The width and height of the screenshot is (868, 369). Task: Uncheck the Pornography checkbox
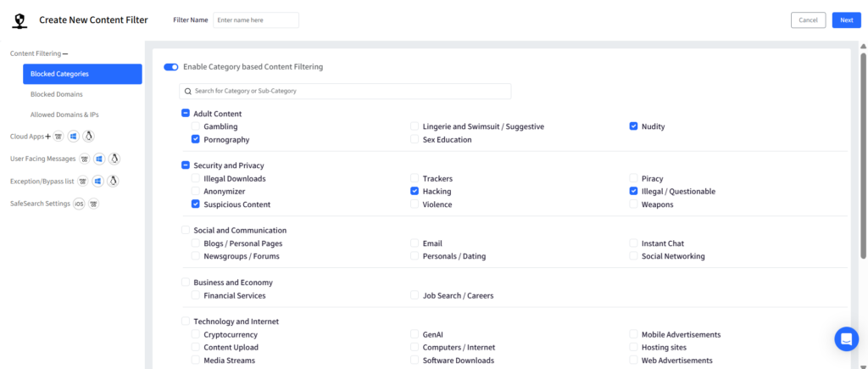pos(196,140)
